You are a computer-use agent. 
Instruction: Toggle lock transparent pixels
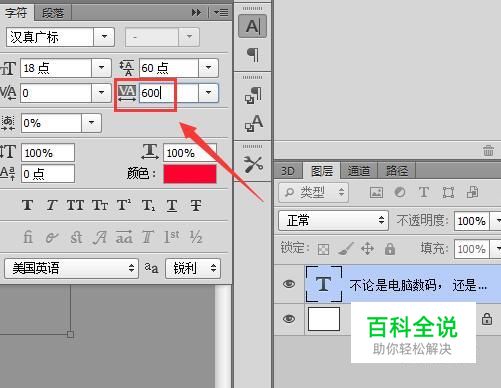click(323, 249)
